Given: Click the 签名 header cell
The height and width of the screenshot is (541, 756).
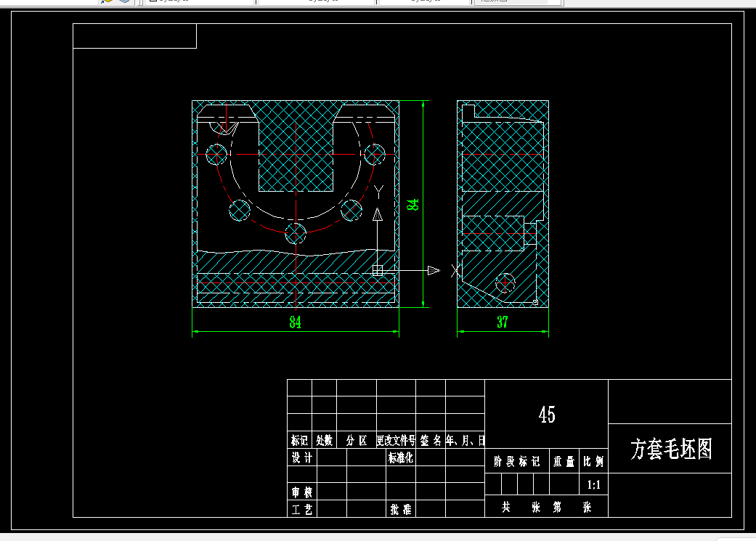Looking at the screenshot, I should [x=431, y=440].
